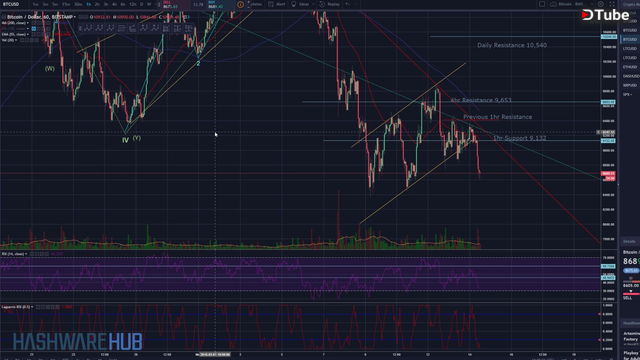Image resolution: width=640 pixels, height=360 pixels.
Task: Select ETHUSD in the watchlist
Action: [630, 67]
